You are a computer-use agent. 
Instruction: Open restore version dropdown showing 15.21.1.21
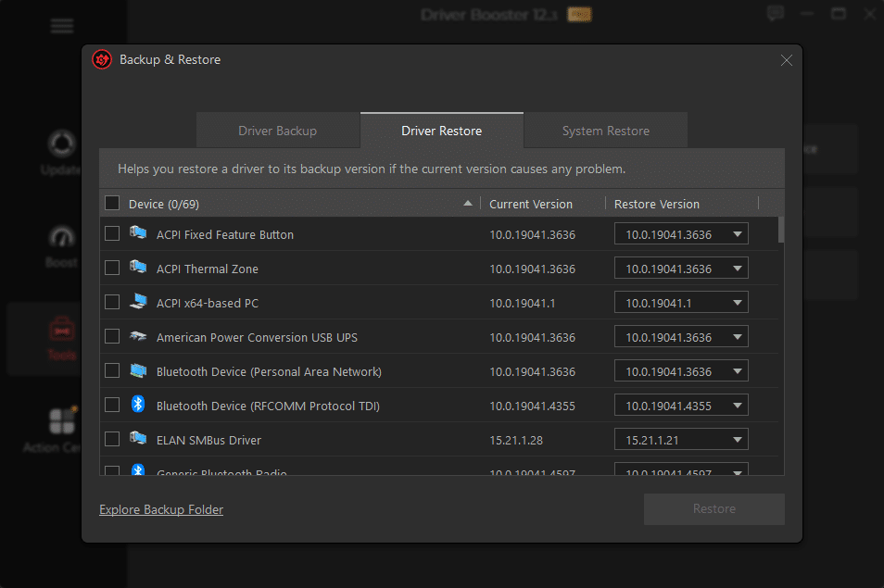click(681, 439)
